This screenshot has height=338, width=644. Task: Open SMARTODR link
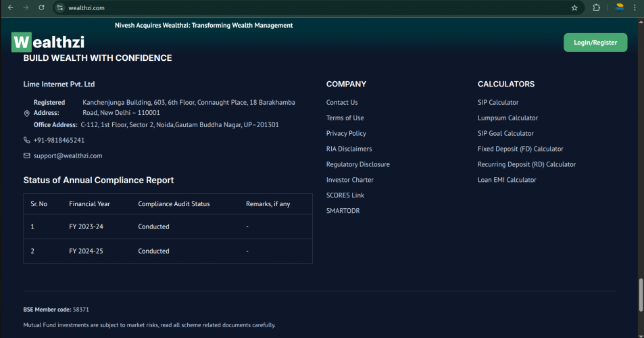(x=343, y=211)
